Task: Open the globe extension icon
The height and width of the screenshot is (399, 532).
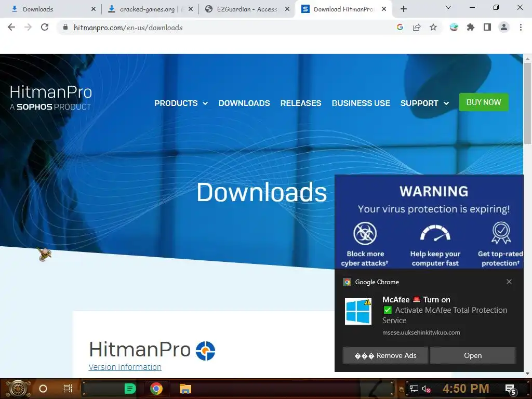Action: [454, 27]
